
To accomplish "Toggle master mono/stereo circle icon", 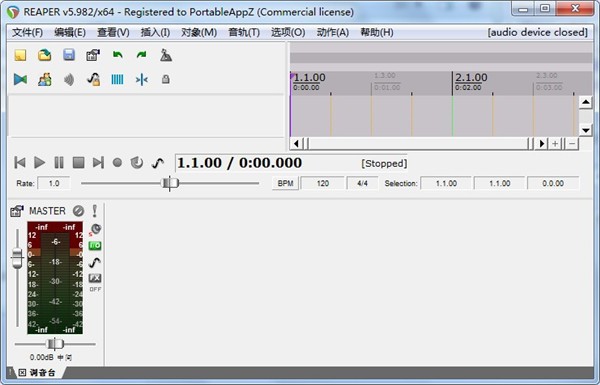I will 78,211.
